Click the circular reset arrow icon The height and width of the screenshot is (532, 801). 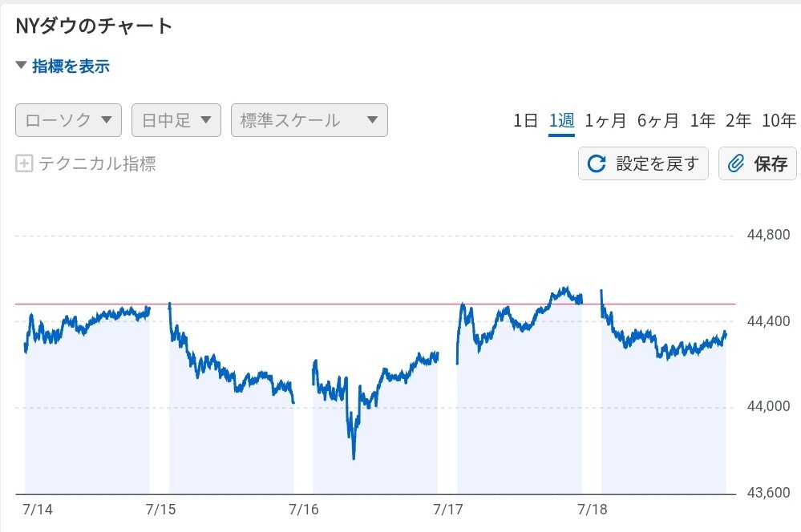597,164
